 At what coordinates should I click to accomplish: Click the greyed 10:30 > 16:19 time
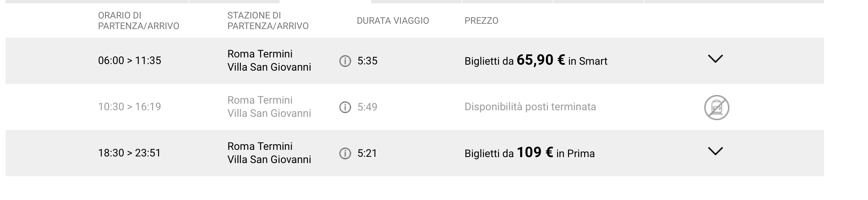point(129,107)
